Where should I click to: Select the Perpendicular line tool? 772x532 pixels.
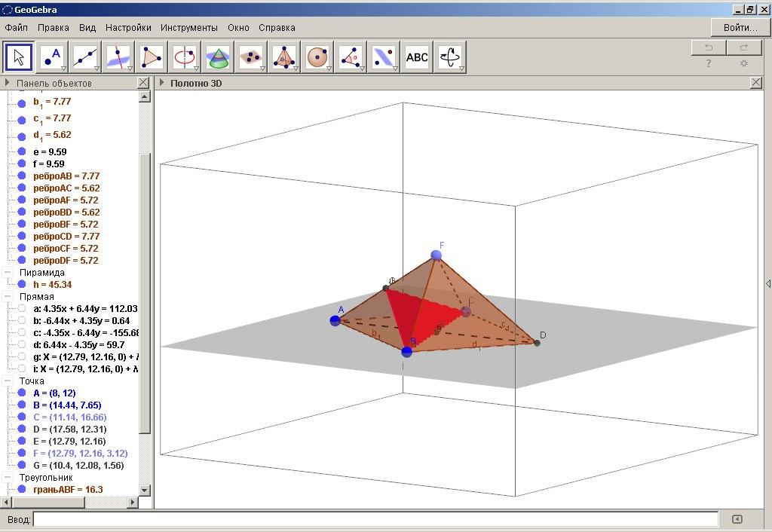coord(118,57)
